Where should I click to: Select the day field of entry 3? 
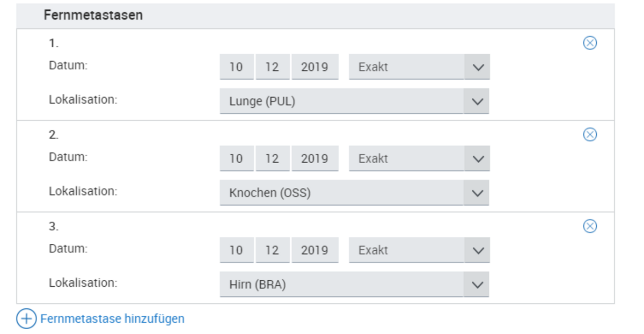coord(237,250)
